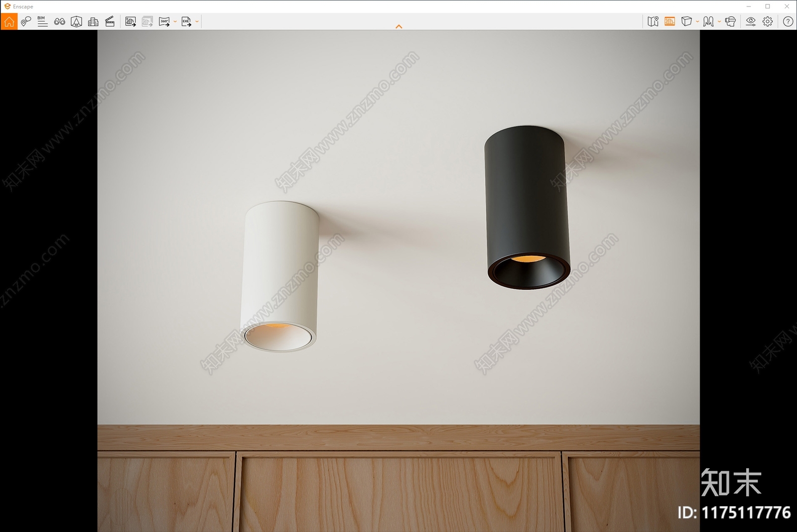Expand the dropdown next to Fly Mode icon

(x=719, y=21)
